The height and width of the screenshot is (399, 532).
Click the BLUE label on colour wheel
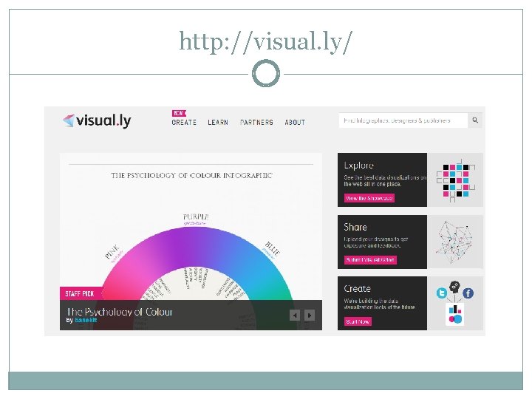[273, 249]
